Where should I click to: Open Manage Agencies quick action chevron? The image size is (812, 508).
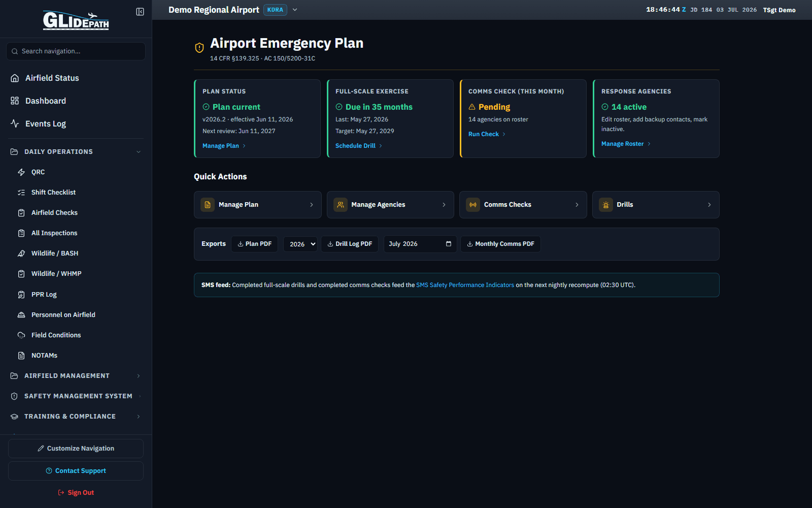coord(444,205)
